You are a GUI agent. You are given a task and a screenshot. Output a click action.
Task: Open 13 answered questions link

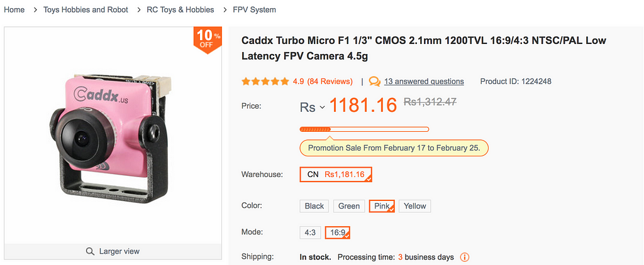coord(424,81)
